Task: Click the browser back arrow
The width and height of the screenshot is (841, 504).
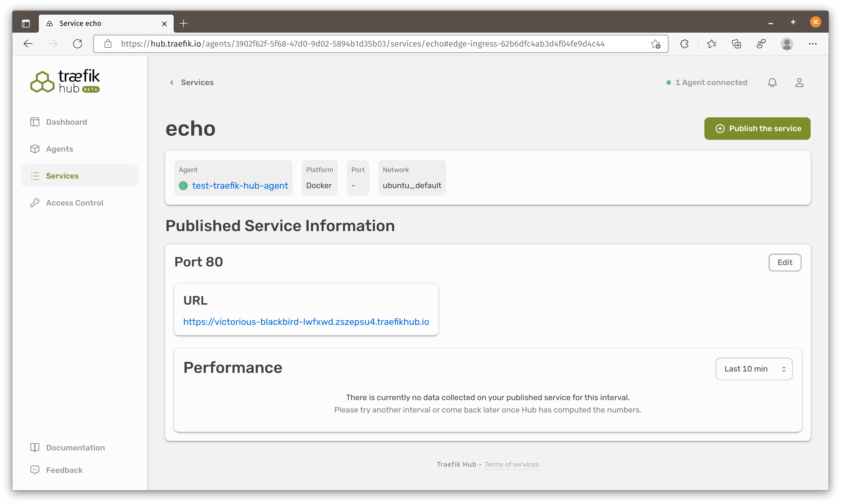Action: click(28, 44)
